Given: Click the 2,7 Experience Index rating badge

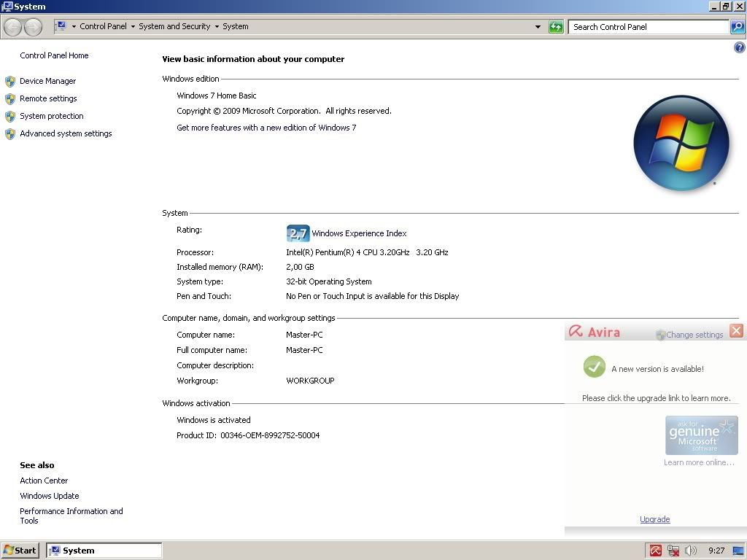Looking at the screenshot, I should coord(298,233).
